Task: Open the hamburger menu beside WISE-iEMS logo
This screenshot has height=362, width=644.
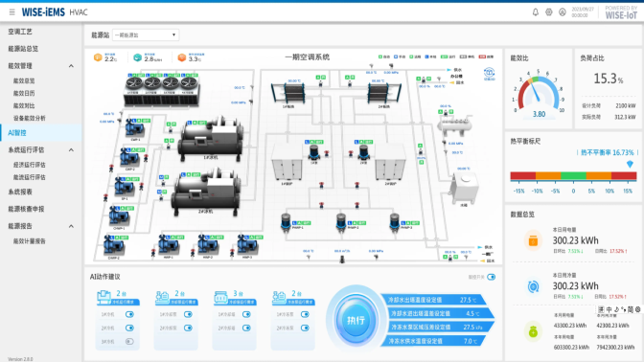Action: click(11, 12)
